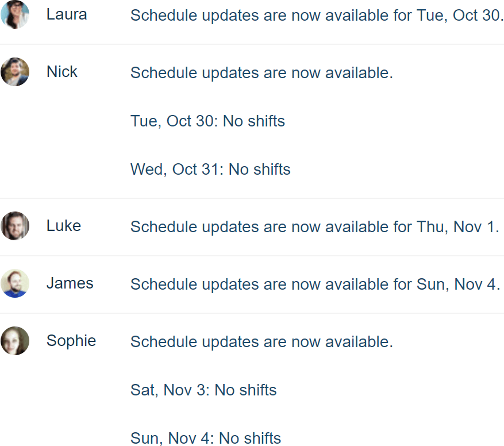Open Luke's Thu, Nov 1 schedule update

[315, 227]
